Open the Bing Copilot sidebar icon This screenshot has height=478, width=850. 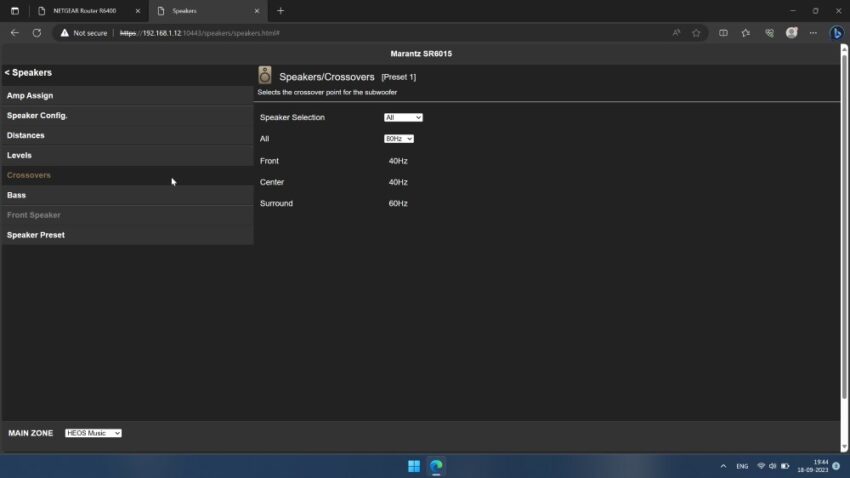pyautogui.click(x=836, y=33)
